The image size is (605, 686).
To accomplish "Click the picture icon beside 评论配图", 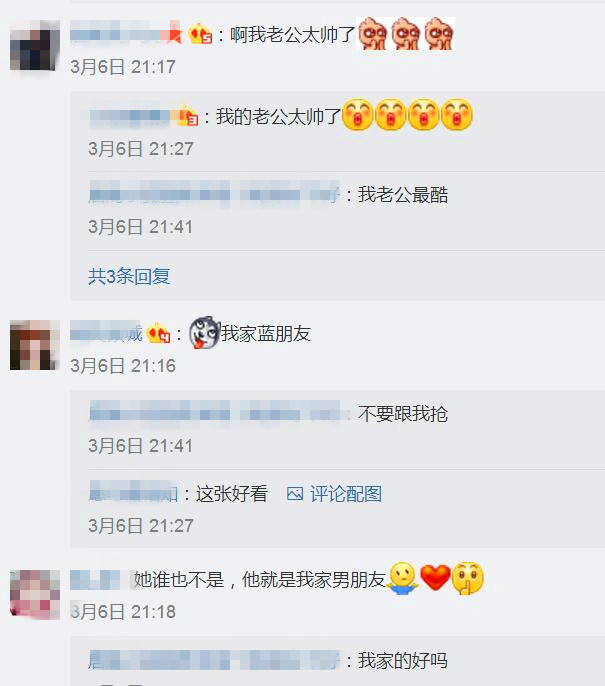I will 295,494.
